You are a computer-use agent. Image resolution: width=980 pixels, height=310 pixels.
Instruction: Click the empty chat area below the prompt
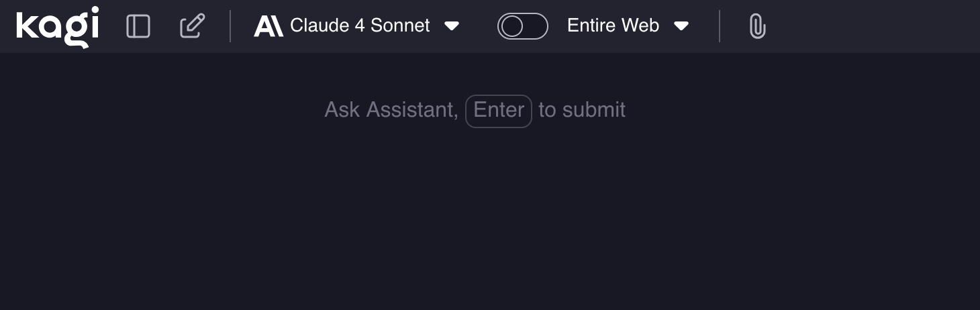click(490, 221)
